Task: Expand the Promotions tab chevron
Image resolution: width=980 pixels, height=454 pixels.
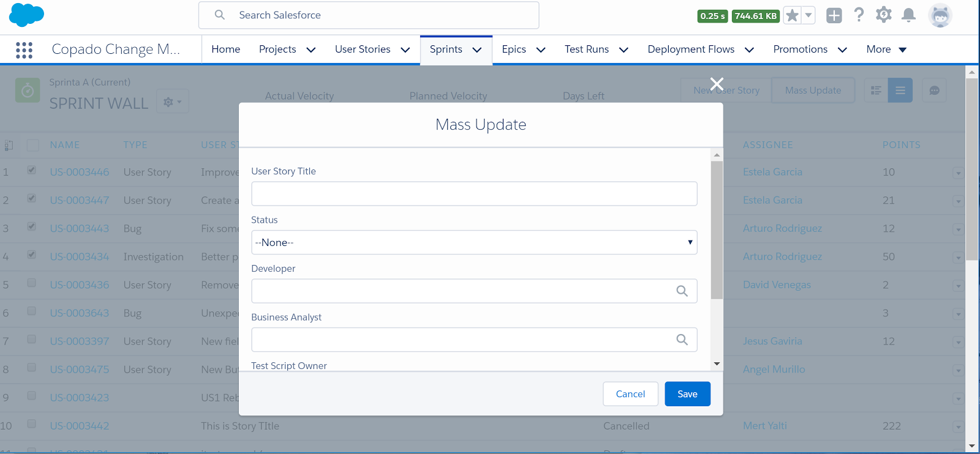Action: coord(842,50)
